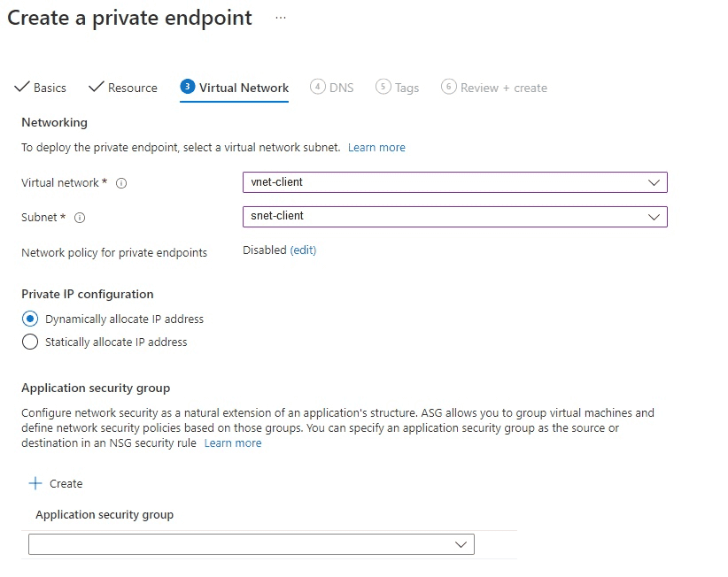Click Learn more under the ASG description
The image size is (728, 577).
coord(232,442)
